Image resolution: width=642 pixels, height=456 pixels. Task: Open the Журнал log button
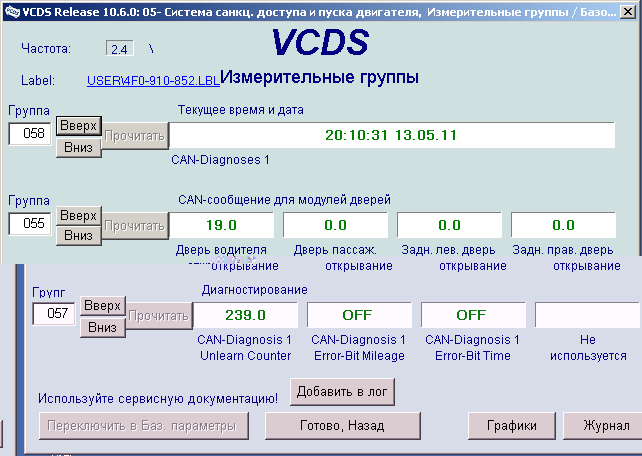pyautogui.click(x=604, y=426)
